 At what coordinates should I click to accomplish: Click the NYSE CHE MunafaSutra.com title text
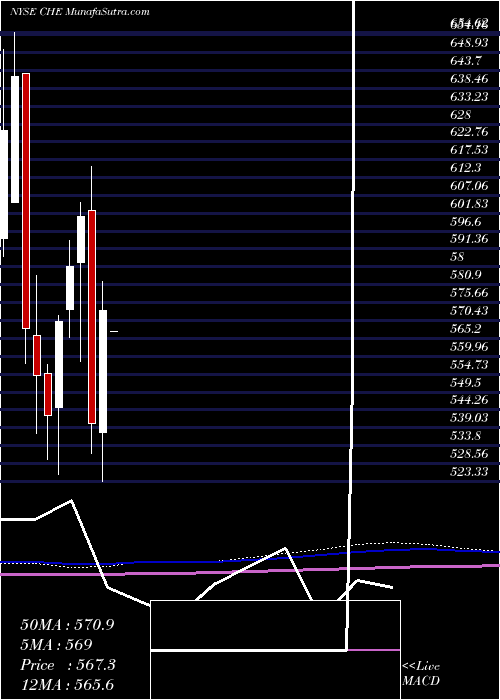tap(79, 12)
